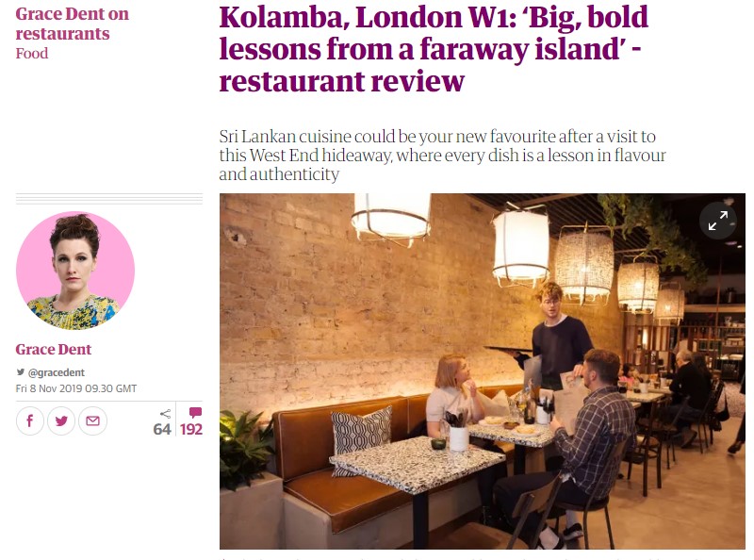The height and width of the screenshot is (560, 754).
Task: Share article on Facebook
Action: 30,421
